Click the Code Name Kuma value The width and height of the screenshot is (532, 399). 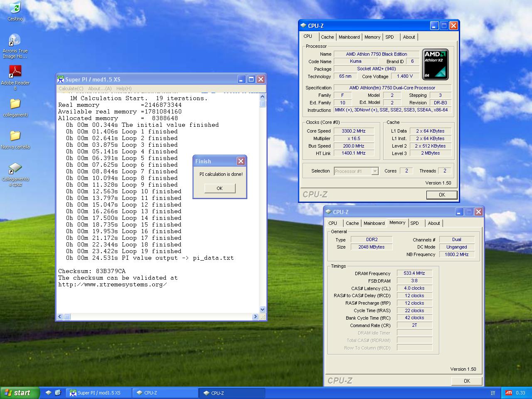tap(356, 61)
